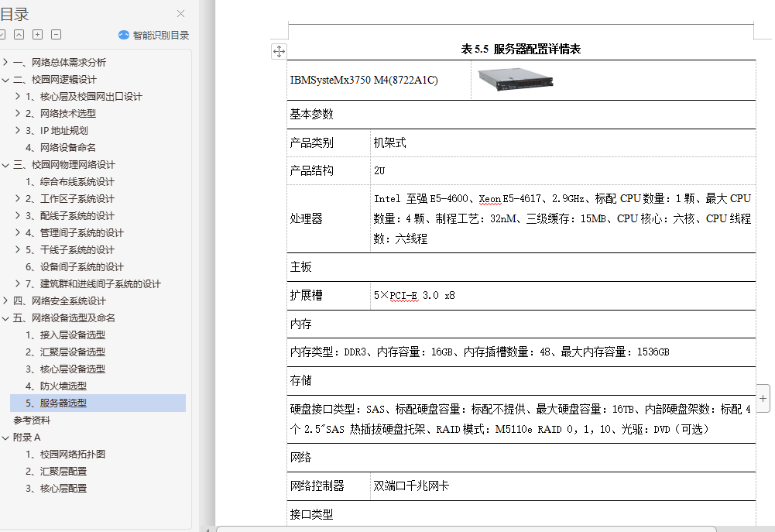Select 2、汇聚层配置 entry
Image resolution: width=775 pixels, height=532 pixels.
pyautogui.click(x=56, y=471)
